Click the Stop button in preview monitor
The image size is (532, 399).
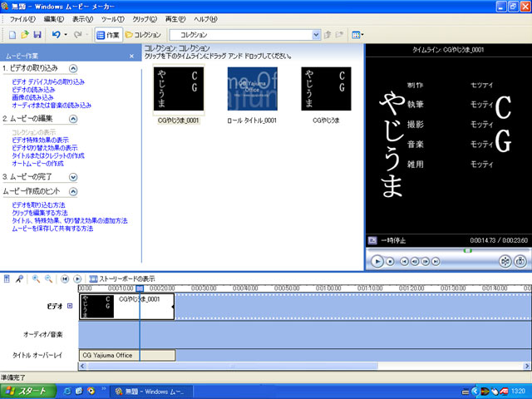coord(392,261)
